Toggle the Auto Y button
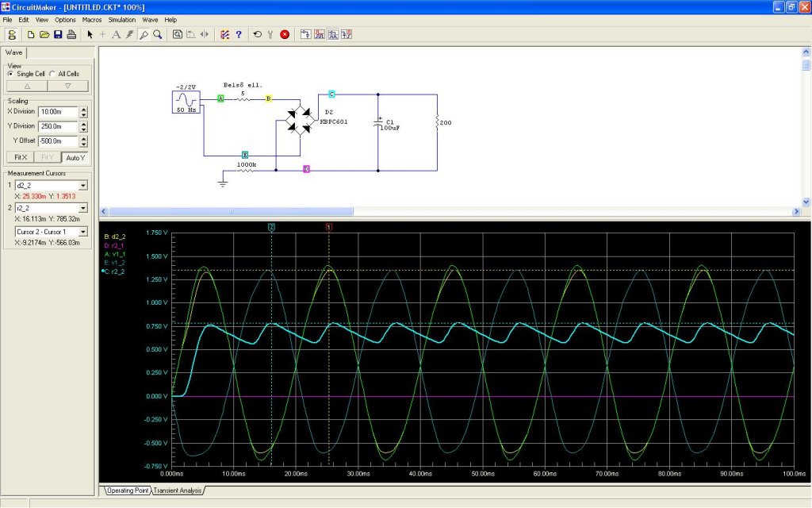812x508 pixels. pyautogui.click(x=75, y=157)
